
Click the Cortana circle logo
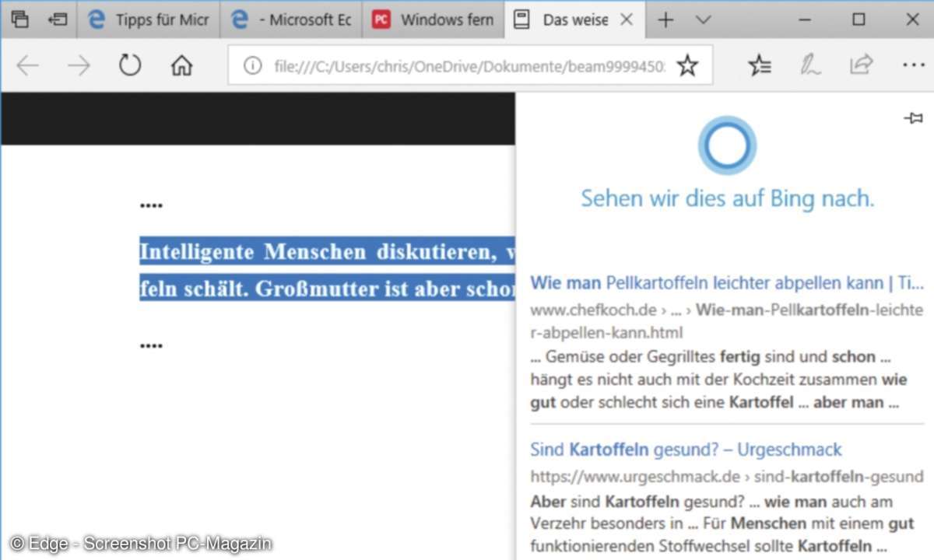[727, 145]
